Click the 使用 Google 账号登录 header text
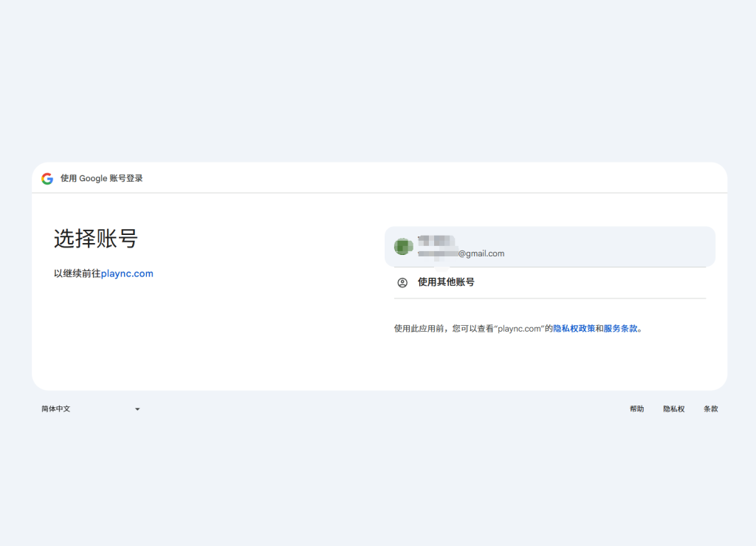The image size is (756, 546). point(102,179)
